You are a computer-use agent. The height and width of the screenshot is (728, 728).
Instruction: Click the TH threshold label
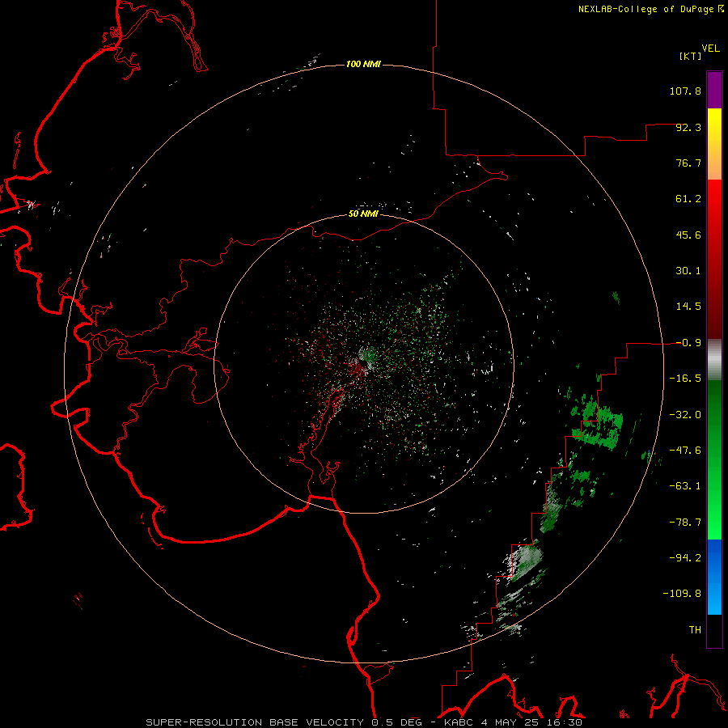click(x=695, y=630)
